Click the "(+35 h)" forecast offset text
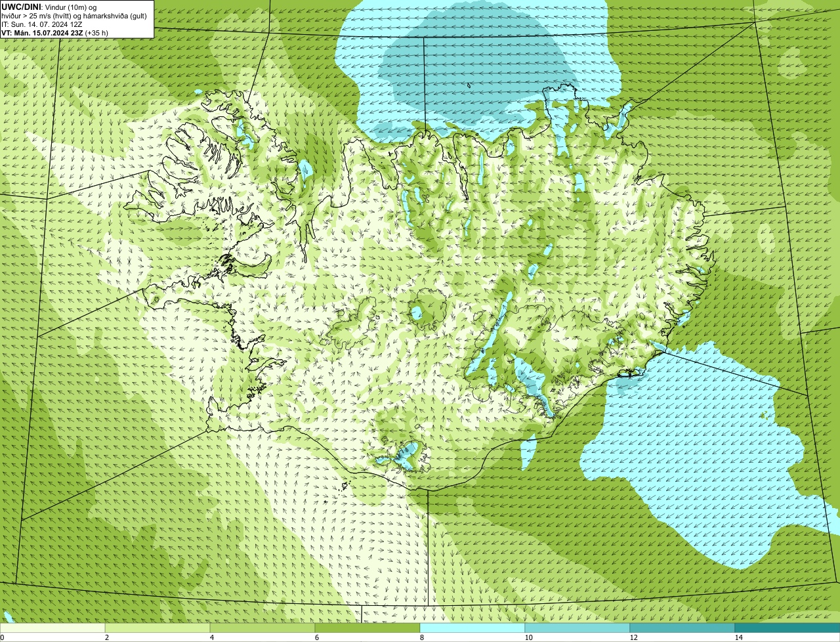 coord(96,33)
